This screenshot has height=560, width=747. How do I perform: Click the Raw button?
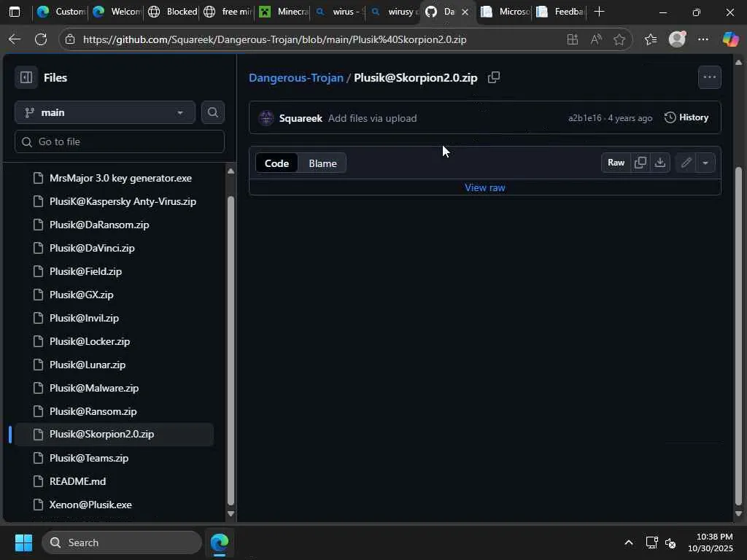click(616, 163)
